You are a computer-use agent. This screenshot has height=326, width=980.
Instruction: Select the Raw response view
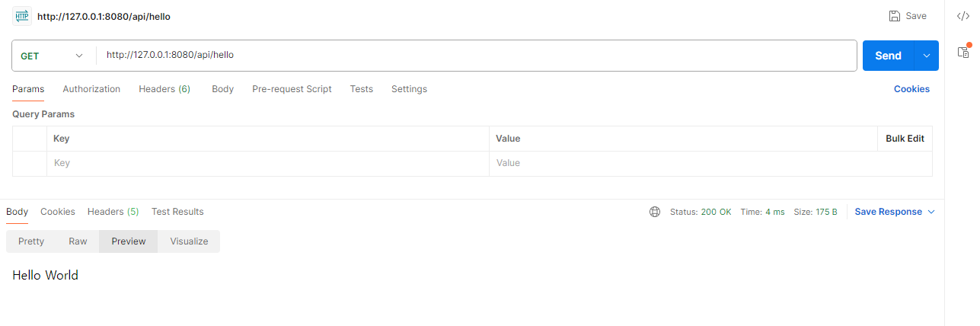(78, 241)
